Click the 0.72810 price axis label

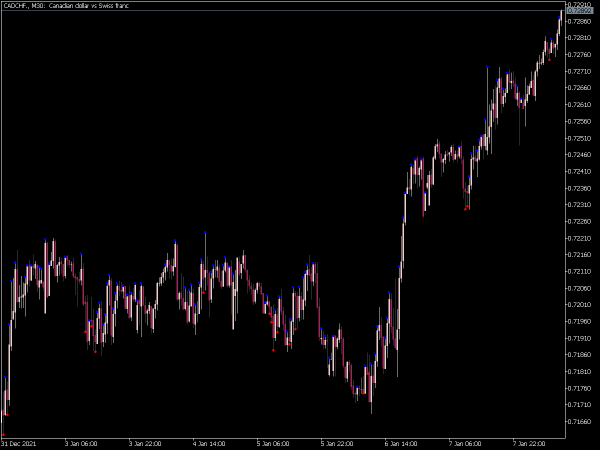coord(580,38)
